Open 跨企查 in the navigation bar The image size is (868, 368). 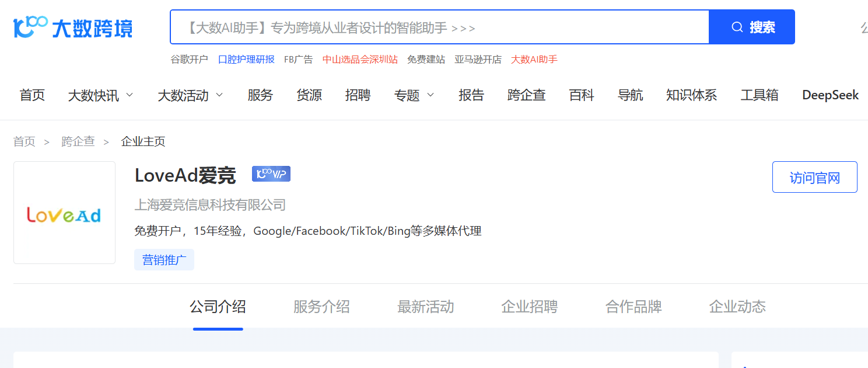click(527, 95)
